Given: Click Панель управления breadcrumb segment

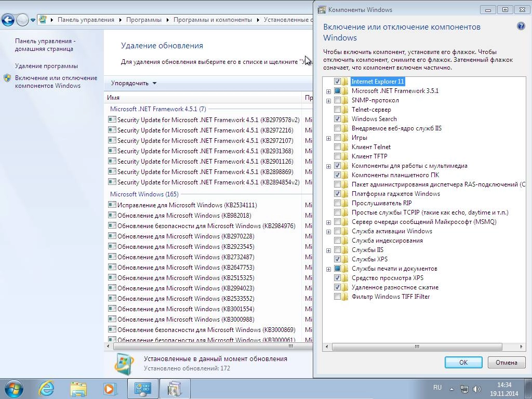Looking at the screenshot, I should 86,20.
